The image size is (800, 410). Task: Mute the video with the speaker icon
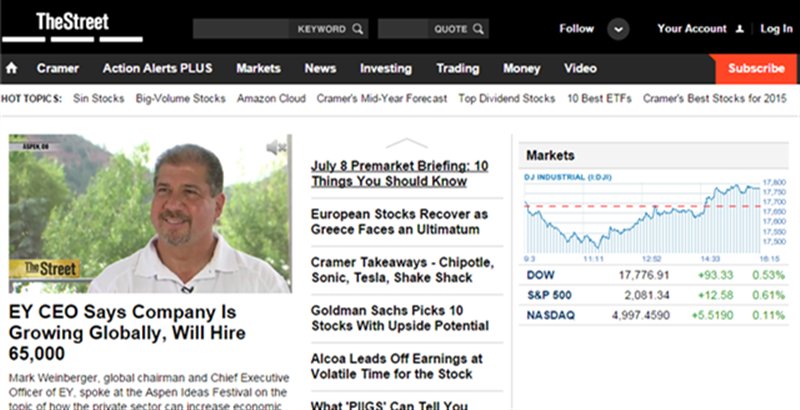[276, 147]
